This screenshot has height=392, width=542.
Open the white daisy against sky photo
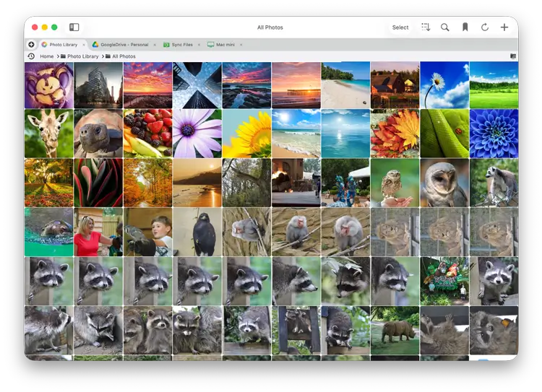pyautogui.click(x=444, y=85)
